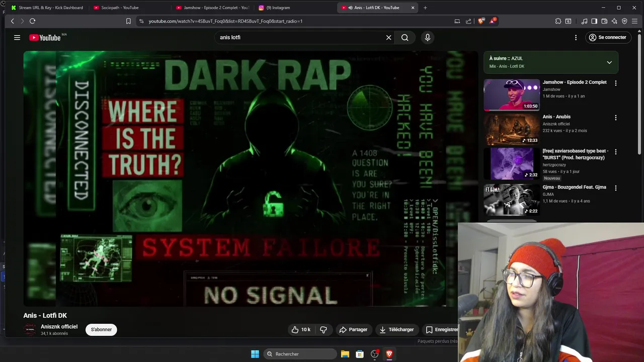Open options for BURST type beat video
The height and width of the screenshot is (362, 644).
615,152
